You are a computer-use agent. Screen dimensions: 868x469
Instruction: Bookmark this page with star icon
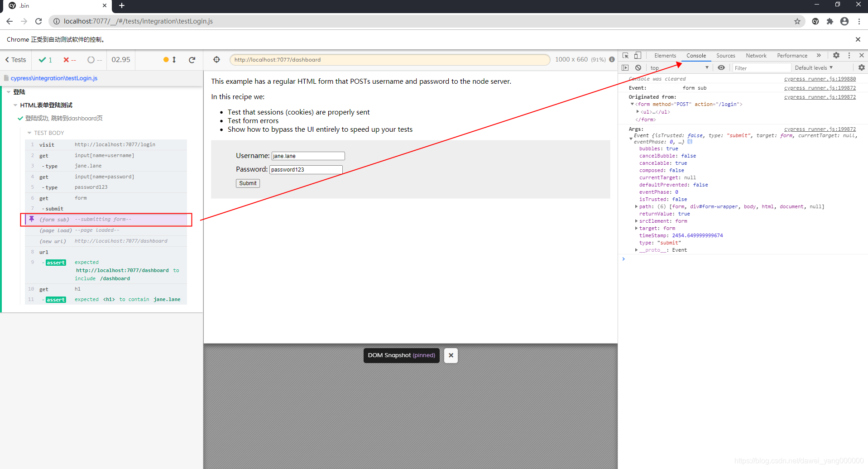[x=797, y=21]
